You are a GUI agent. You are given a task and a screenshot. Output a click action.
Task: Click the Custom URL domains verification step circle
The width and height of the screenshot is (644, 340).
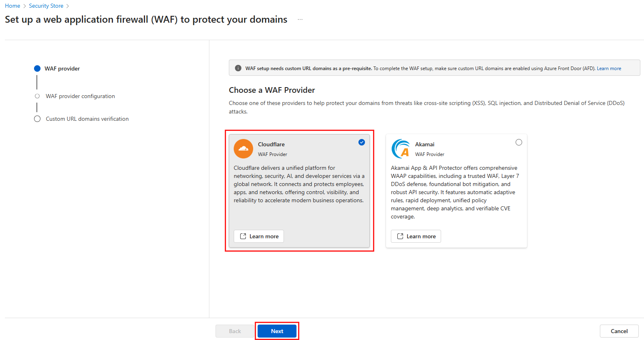coord(37,119)
